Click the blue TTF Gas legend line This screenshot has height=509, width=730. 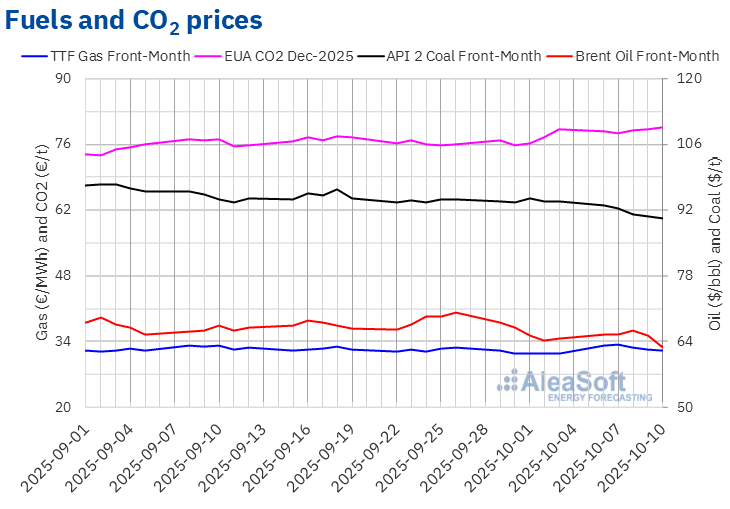[x=36, y=56]
